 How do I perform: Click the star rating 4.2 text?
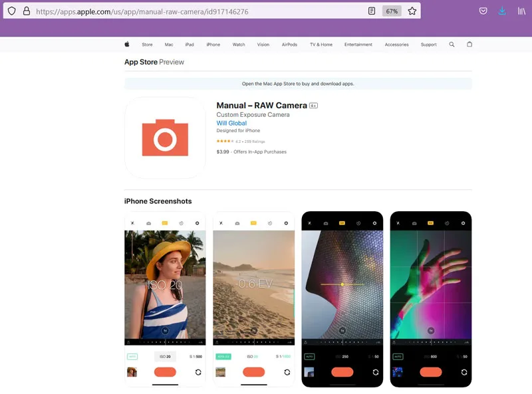click(x=241, y=142)
